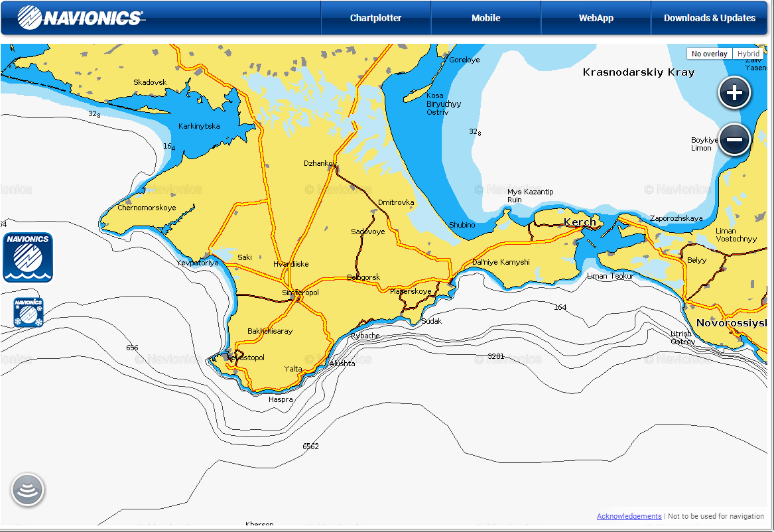The height and width of the screenshot is (532, 774).
Task: Zoom in with the plus button
Action: coord(734,93)
